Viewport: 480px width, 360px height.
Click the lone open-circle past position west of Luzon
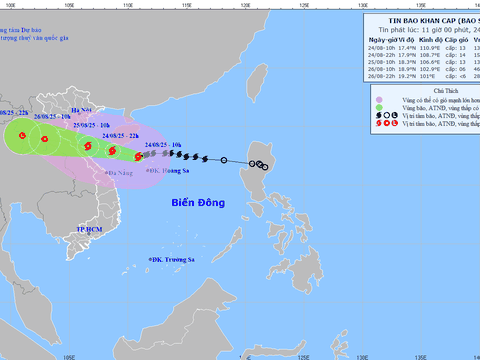click(x=224, y=160)
